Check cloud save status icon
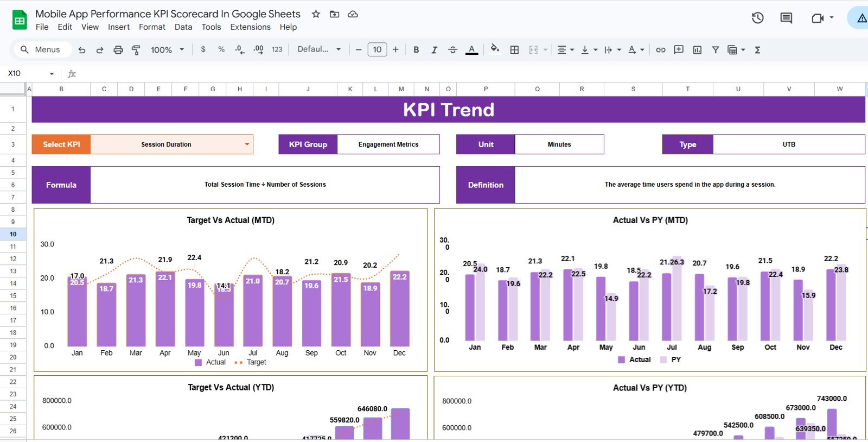Screen dimensions: 868x442 click(x=353, y=14)
